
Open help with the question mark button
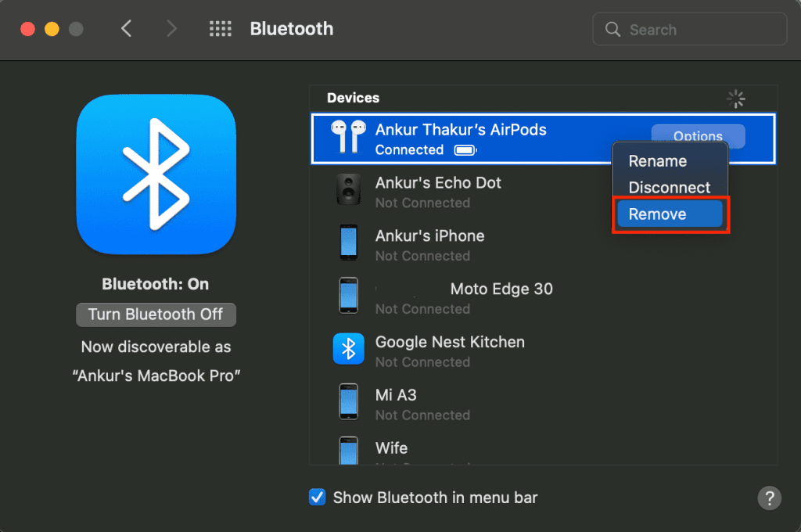pos(769,498)
